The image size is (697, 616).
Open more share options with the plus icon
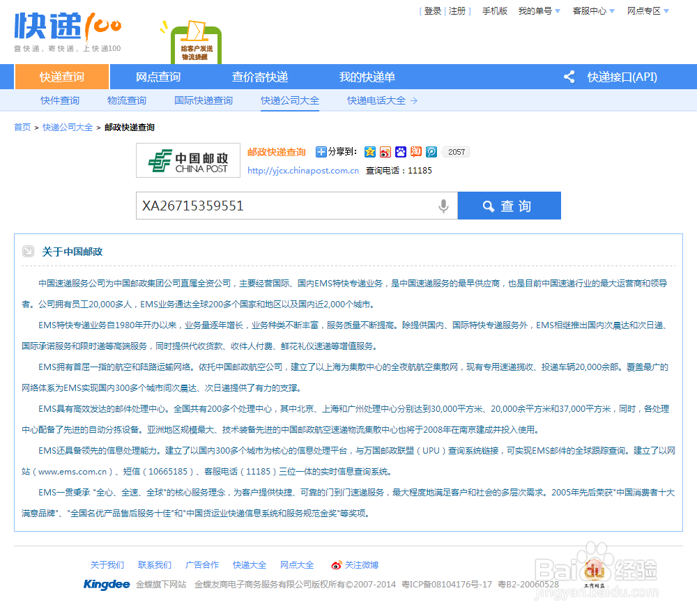[321, 151]
